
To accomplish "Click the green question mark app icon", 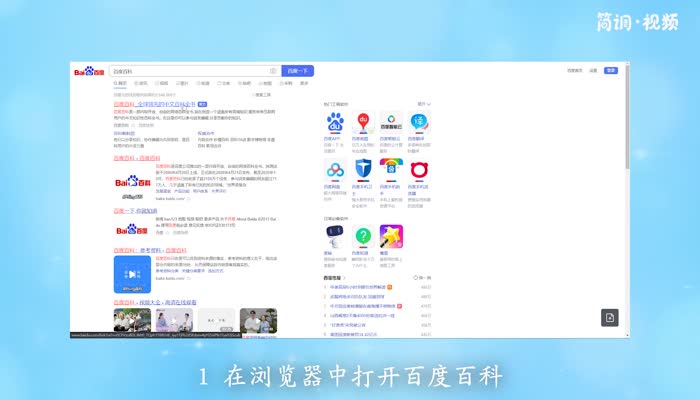I will tap(363, 236).
